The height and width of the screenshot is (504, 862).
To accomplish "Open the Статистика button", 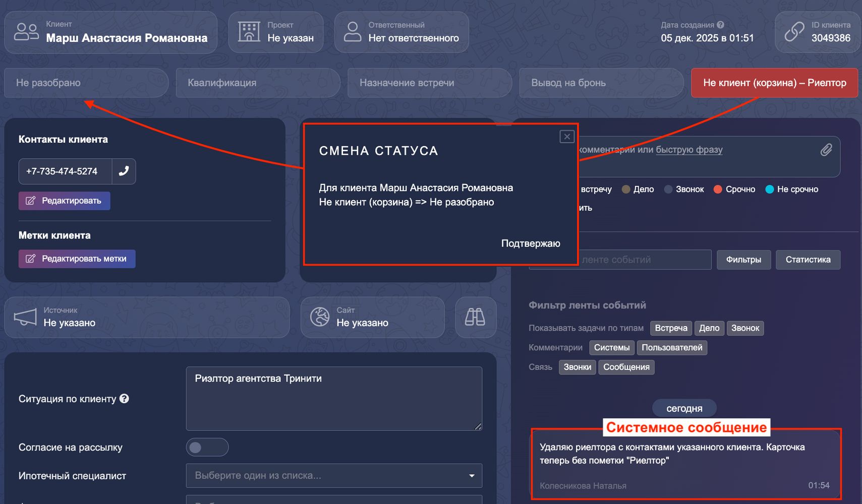I will click(x=808, y=260).
